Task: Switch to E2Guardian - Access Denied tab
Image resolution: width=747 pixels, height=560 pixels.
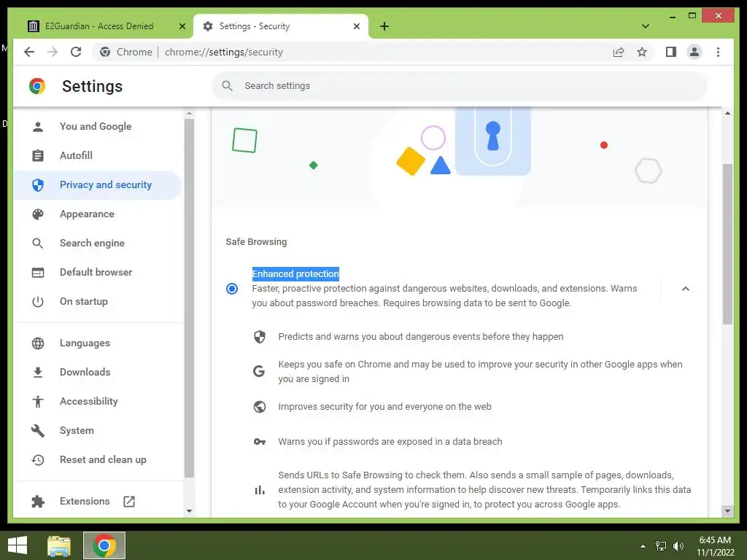Action: click(107, 26)
